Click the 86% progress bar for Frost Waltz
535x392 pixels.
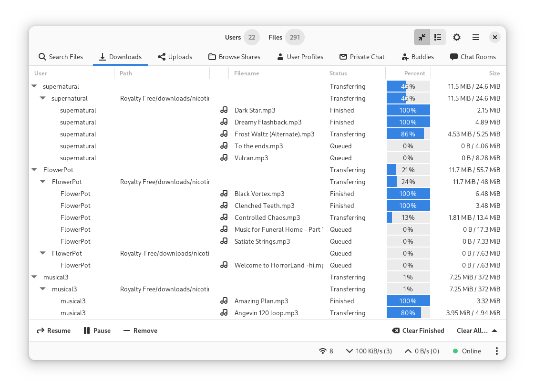[408, 134]
